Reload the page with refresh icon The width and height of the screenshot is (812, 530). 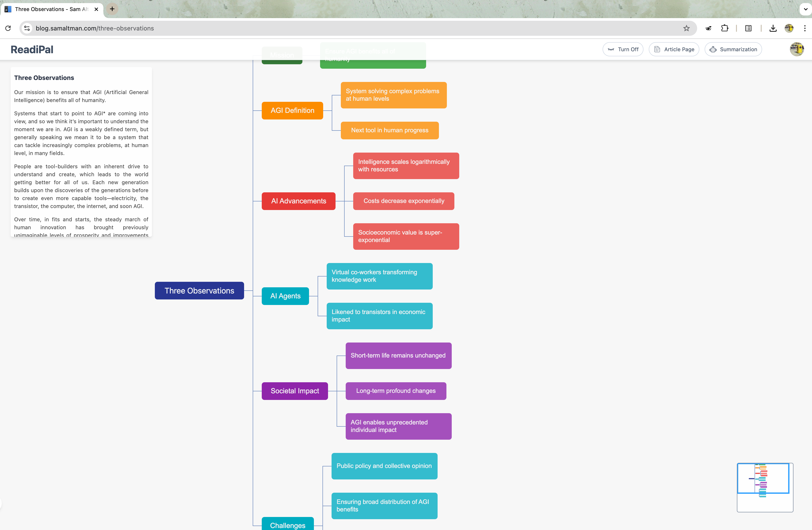(x=8, y=28)
